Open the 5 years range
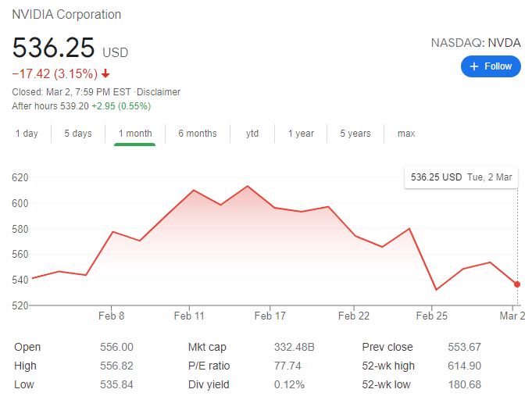 coord(355,134)
